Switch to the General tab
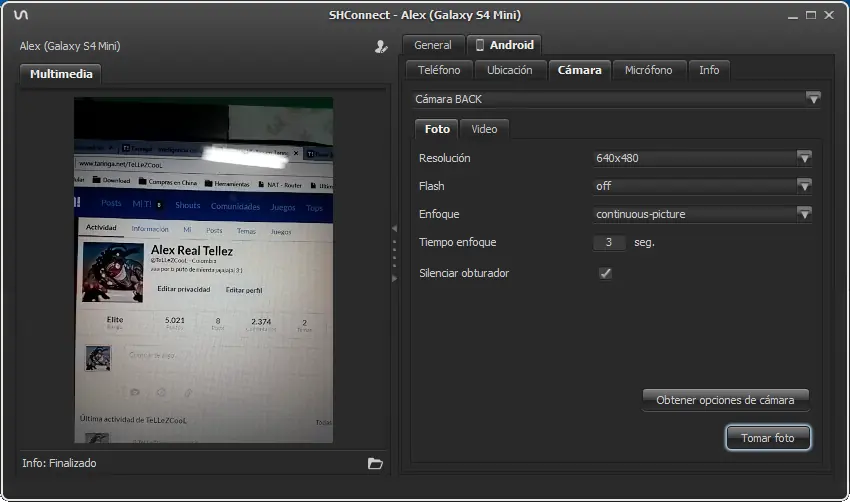 (x=433, y=45)
